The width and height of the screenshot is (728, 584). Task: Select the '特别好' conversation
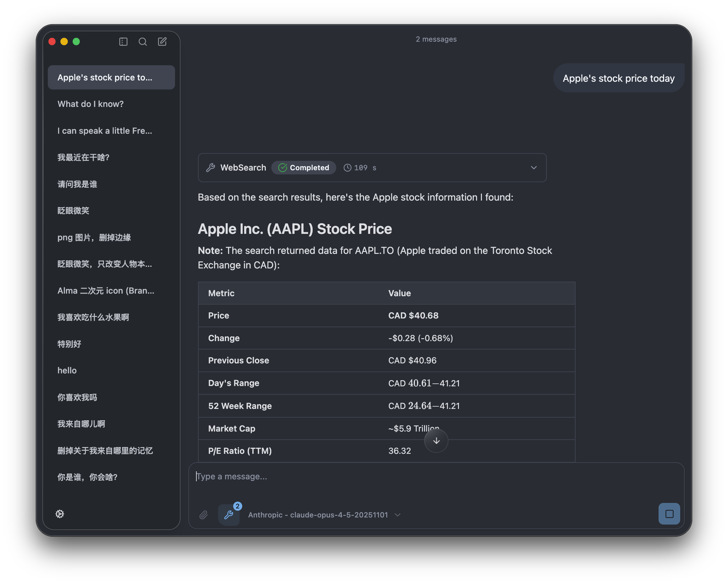pos(69,344)
